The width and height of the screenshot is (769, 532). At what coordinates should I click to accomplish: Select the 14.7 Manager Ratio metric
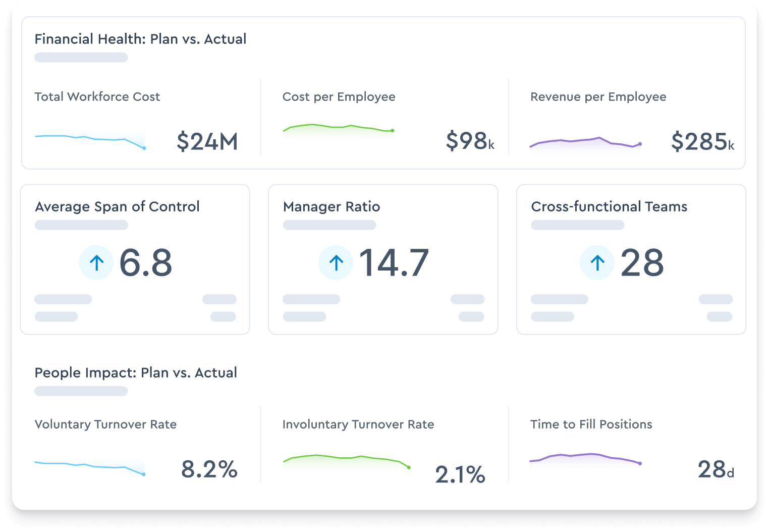tap(395, 262)
